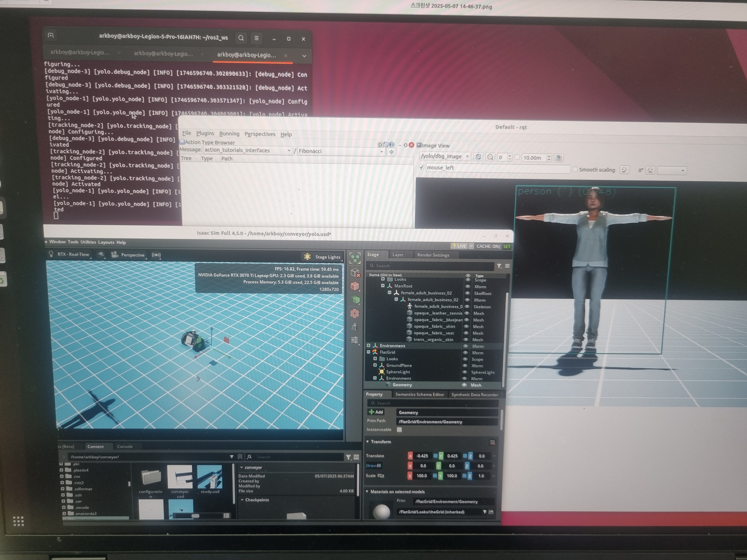
Task: Click the select-all prims cubes tool icon
Action: 355,258
